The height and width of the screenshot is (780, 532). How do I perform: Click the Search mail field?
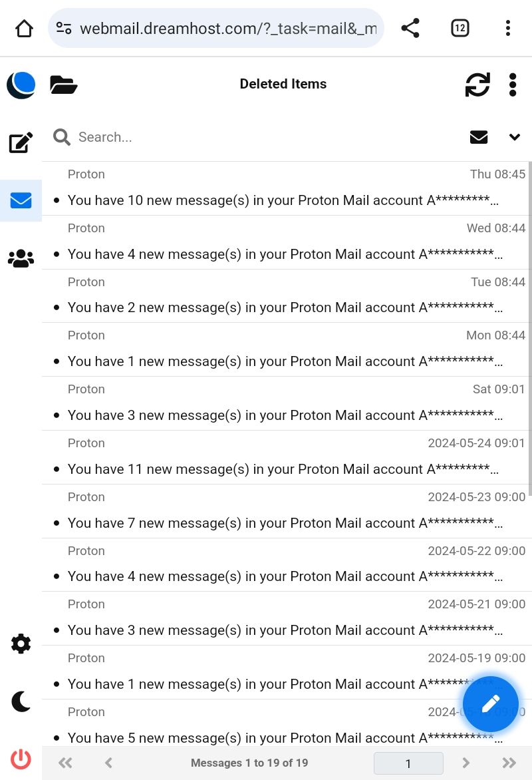266,137
